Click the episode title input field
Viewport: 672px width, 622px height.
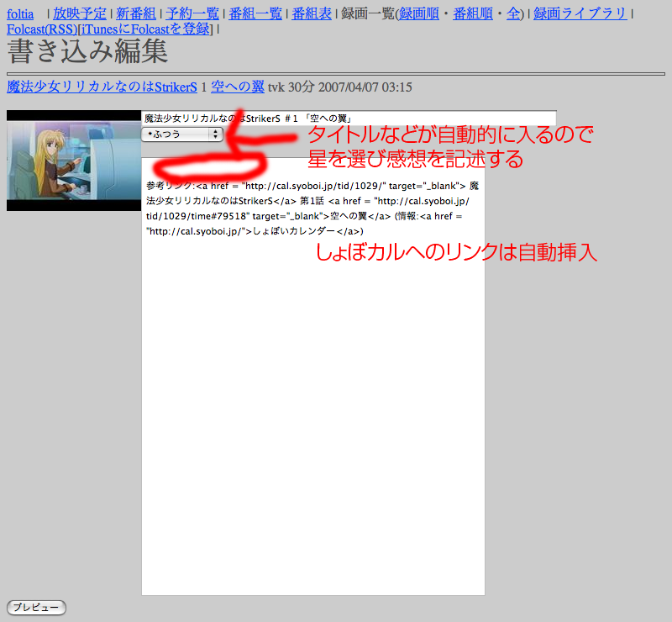click(349, 118)
